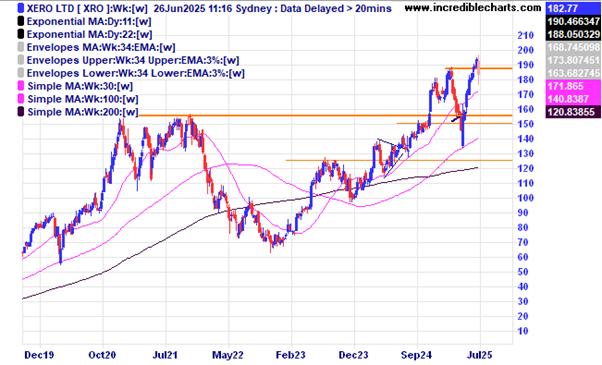Image resolution: width=602 pixels, height=365 pixels.
Task: Click the Sep24 date axis label
Action: coord(417,355)
